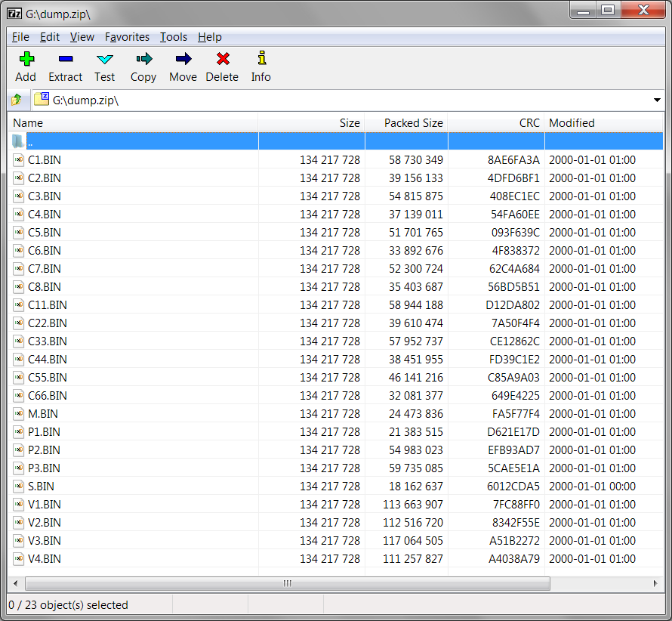
Task: Click CRC value 6012CDA5
Action: 513,487
